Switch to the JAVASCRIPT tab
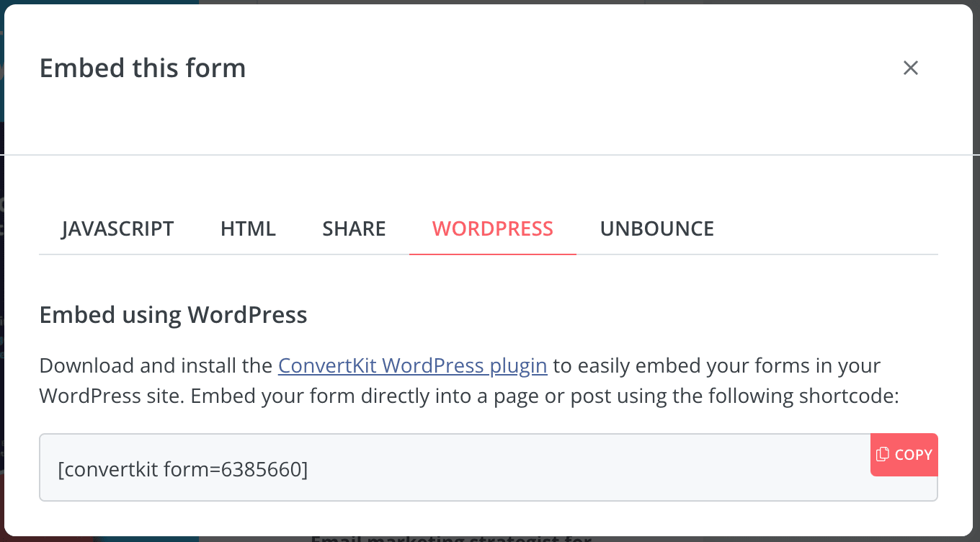 click(117, 228)
